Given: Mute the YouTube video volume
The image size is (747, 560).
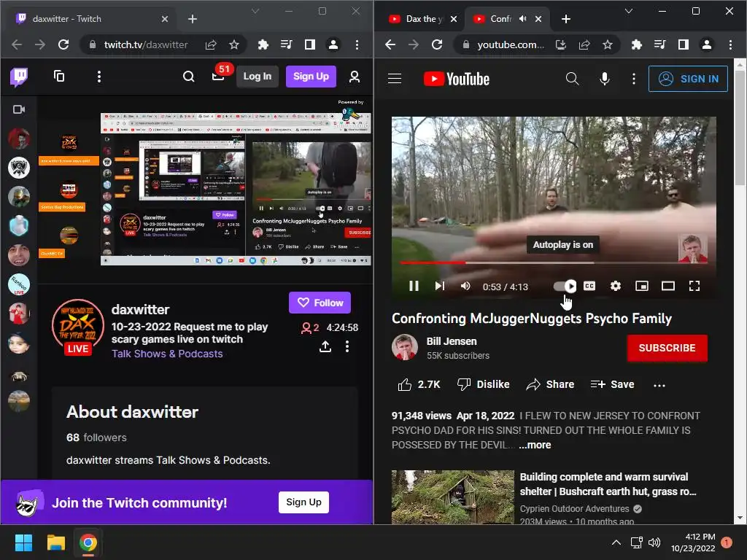Looking at the screenshot, I should click(465, 286).
